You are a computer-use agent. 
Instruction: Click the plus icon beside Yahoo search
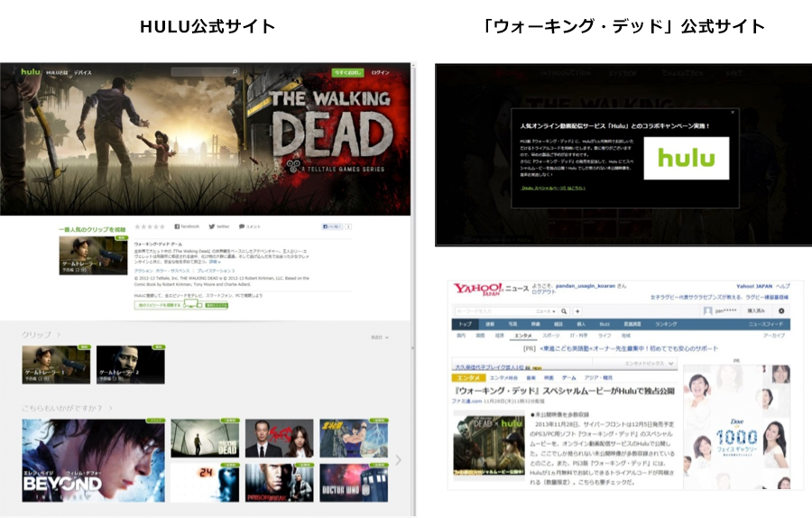tap(577, 311)
